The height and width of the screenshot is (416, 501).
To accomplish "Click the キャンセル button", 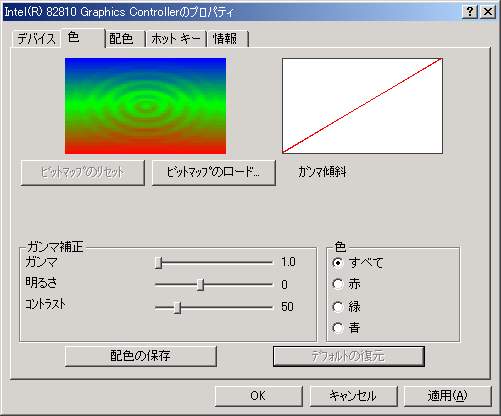I will [x=353, y=396].
